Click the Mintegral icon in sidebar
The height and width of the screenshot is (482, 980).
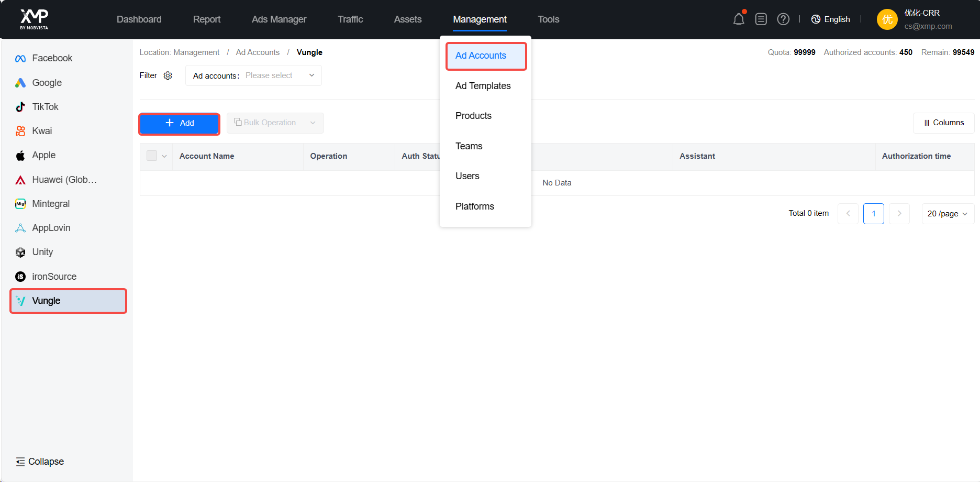(x=20, y=204)
